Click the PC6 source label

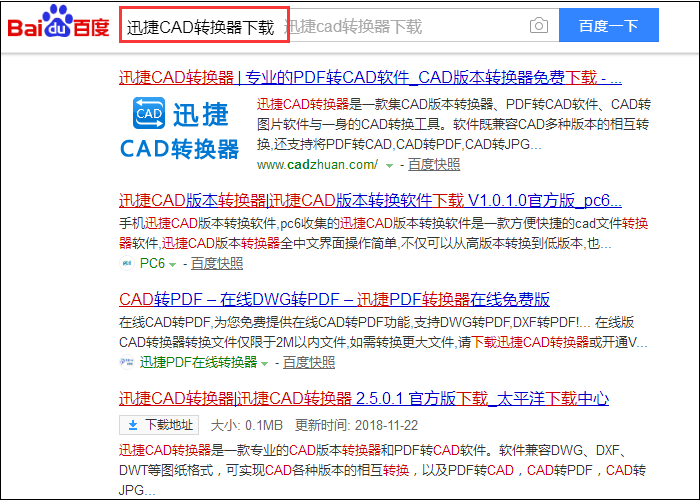tap(152, 263)
